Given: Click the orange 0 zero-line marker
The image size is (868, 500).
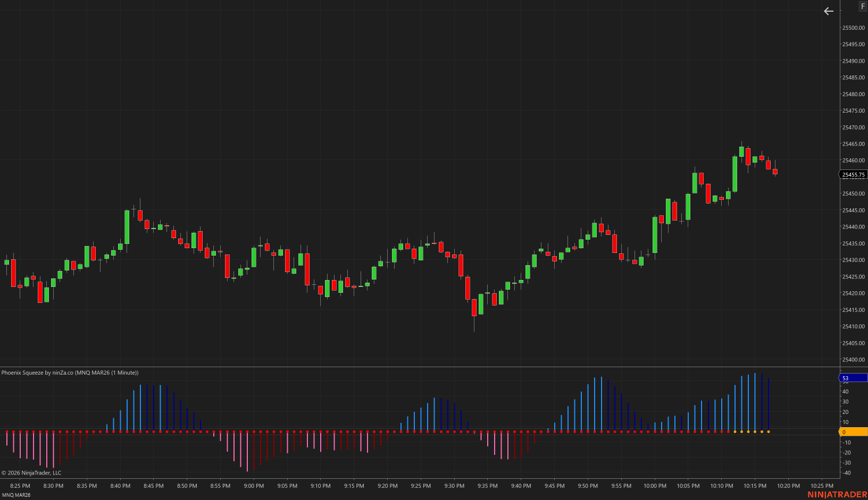Looking at the screenshot, I should point(853,432).
